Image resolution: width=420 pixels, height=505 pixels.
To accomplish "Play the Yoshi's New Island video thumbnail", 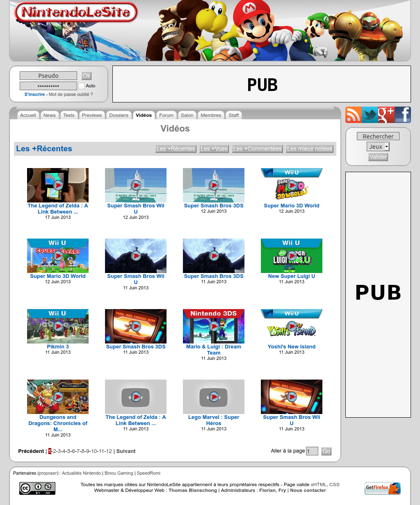I will 292,326.
